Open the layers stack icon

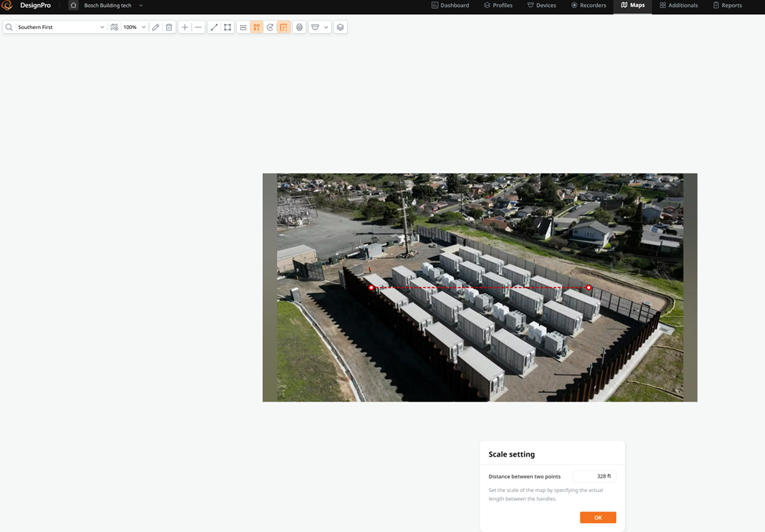pos(341,27)
